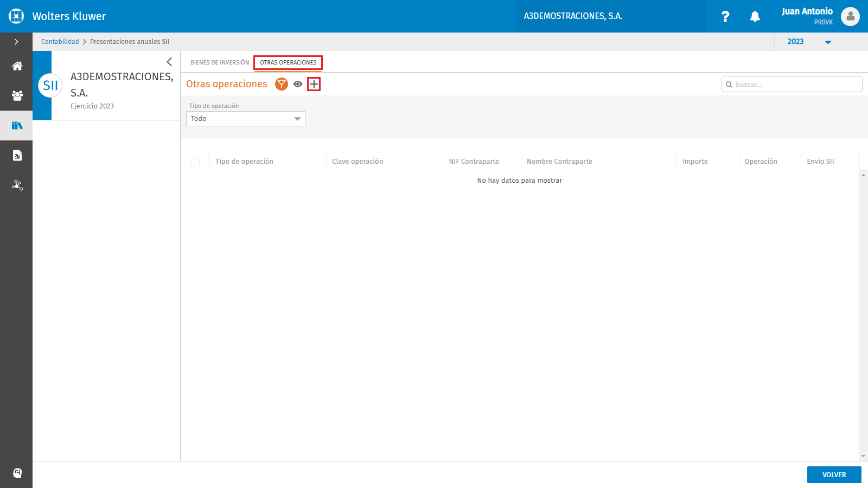Collapse the company panel with chevron

pos(169,62)
